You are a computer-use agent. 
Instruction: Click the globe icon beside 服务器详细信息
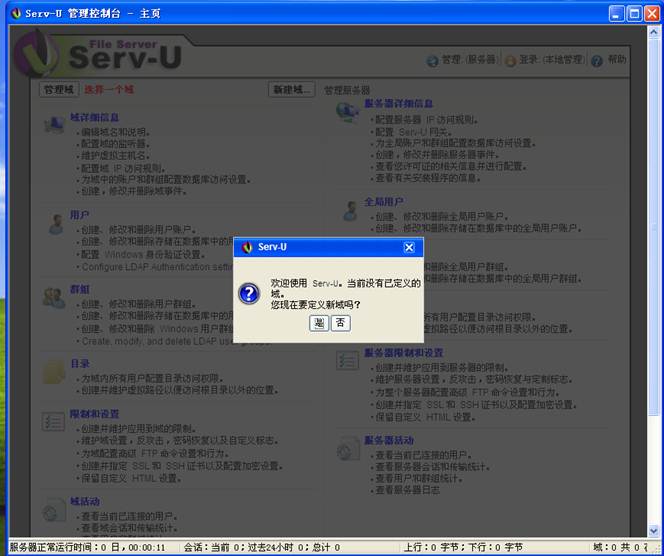click(348, 112)
